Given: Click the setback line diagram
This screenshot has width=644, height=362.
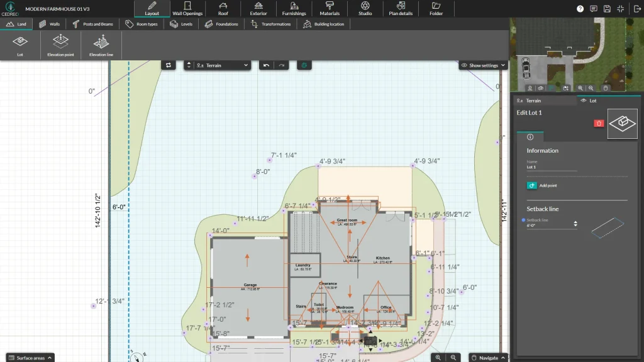Looking at the screenshot, I should tap(608, 228).
